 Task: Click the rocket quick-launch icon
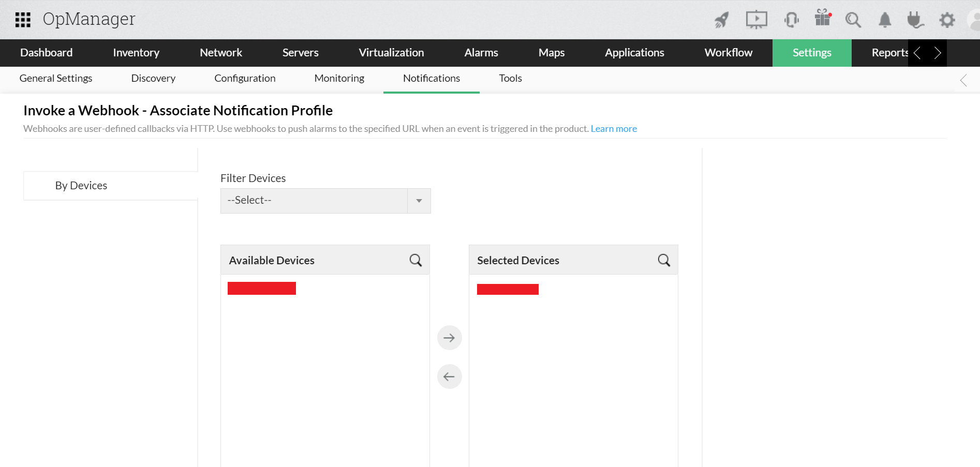[721, 20]
